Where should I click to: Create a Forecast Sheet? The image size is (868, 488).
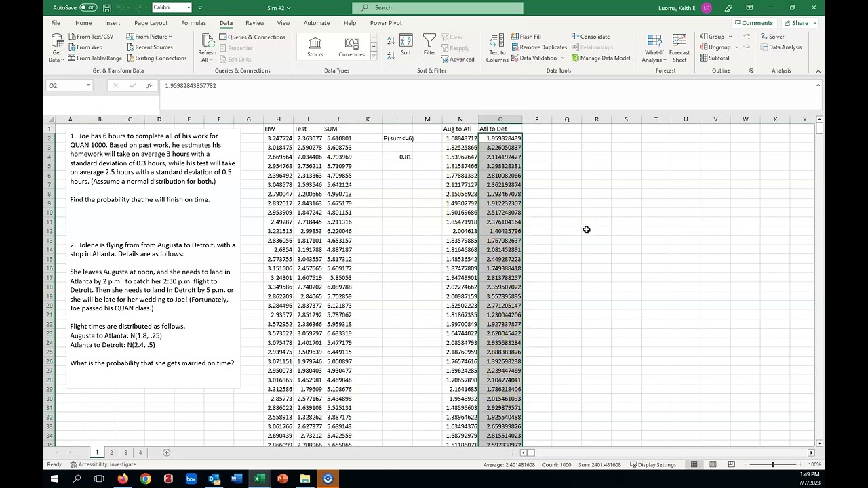point(679,47)
